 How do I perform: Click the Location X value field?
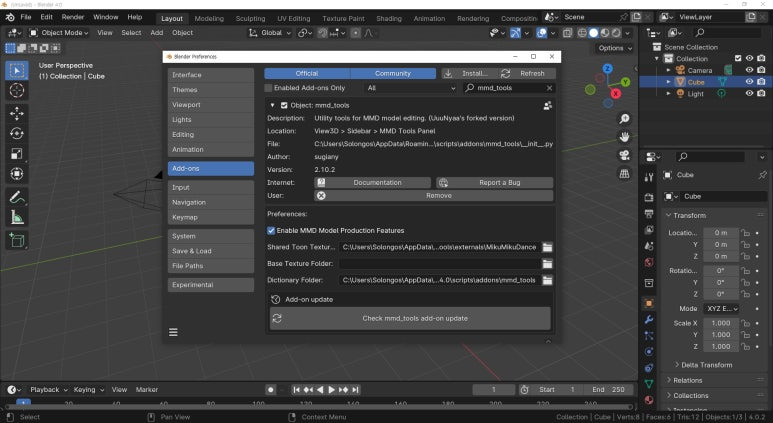pos(721,232)
